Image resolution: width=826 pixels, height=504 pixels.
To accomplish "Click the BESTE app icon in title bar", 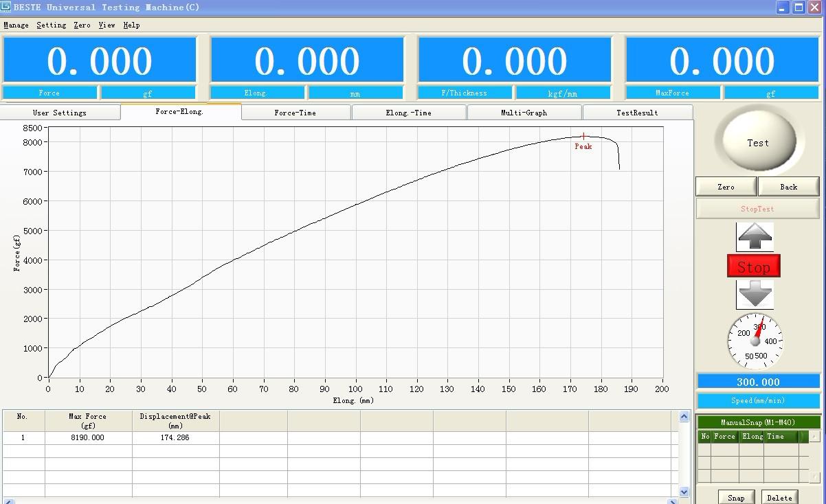I will pos(6,7).
